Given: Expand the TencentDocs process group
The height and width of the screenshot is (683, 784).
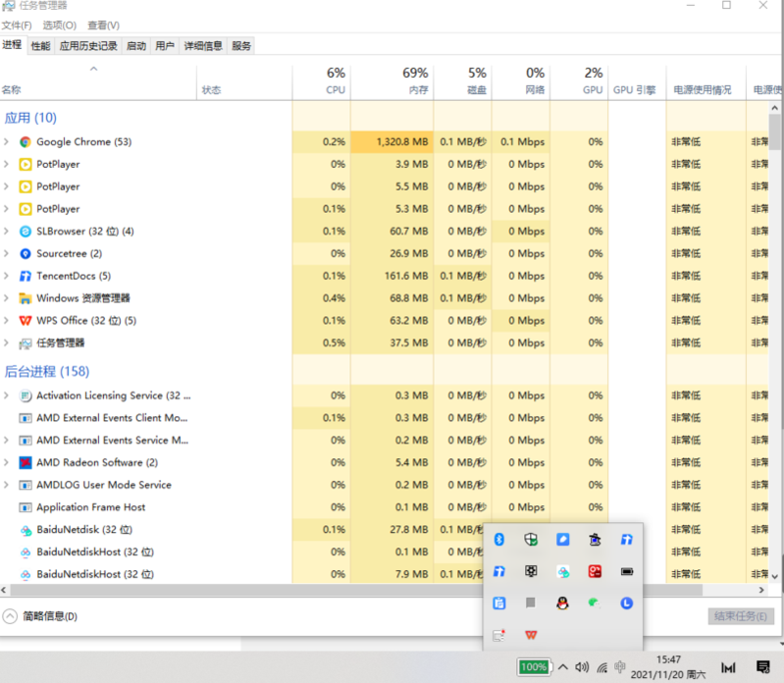Looking at the screenshot, I should click(x=7, y=276).
